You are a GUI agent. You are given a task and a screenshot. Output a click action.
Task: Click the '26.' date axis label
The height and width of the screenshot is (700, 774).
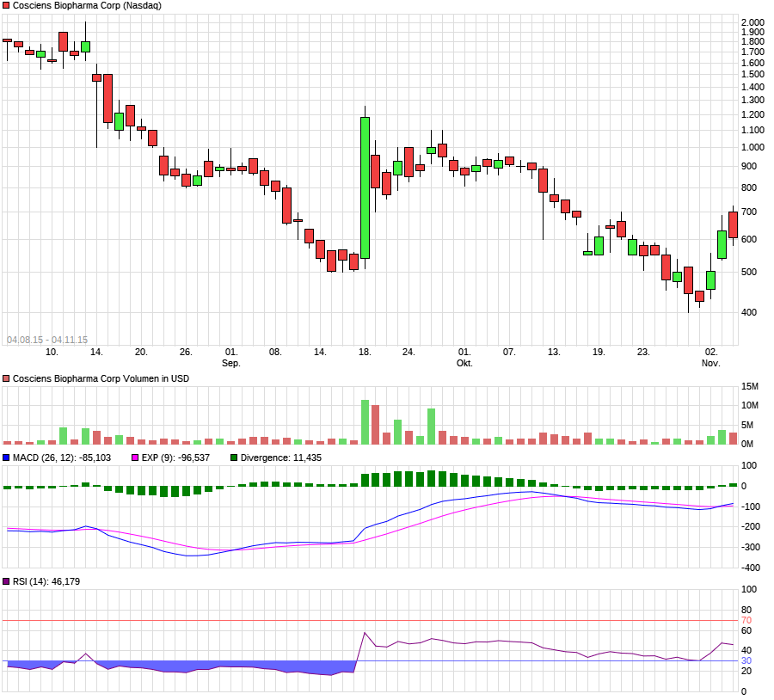(x=186, y=353)
